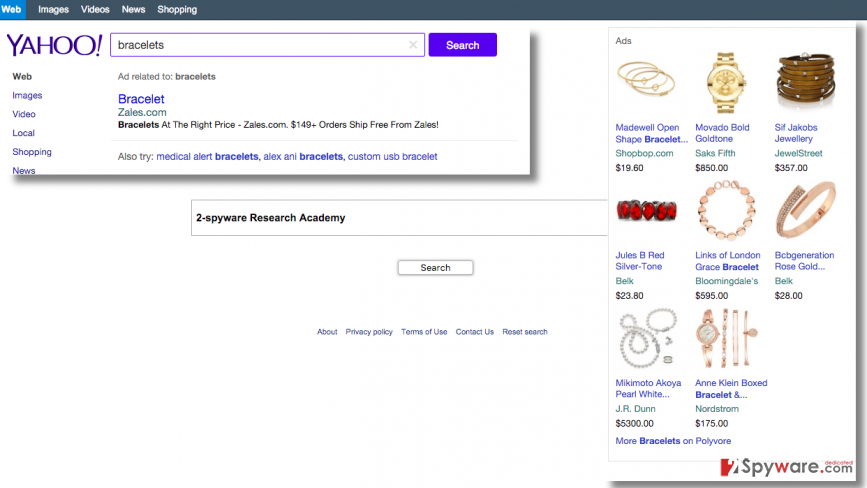Try alex ani bracelets suggestion
Image resolution: width=867 pixels, height=488 pixels.
303,156
